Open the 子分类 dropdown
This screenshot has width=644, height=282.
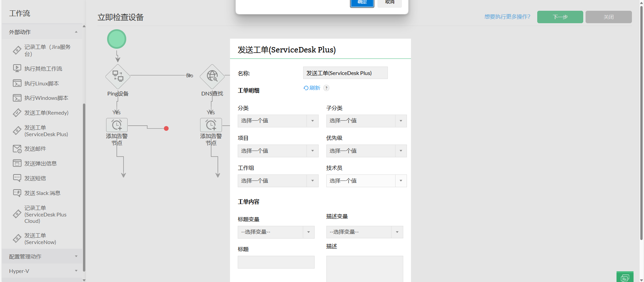367,121
